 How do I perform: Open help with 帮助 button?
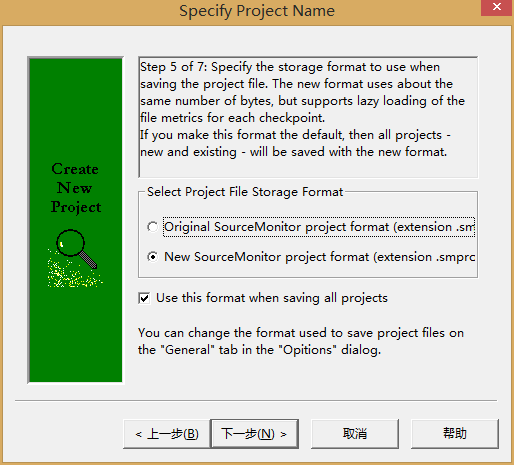pyautogui.click(x=455, y=434)
